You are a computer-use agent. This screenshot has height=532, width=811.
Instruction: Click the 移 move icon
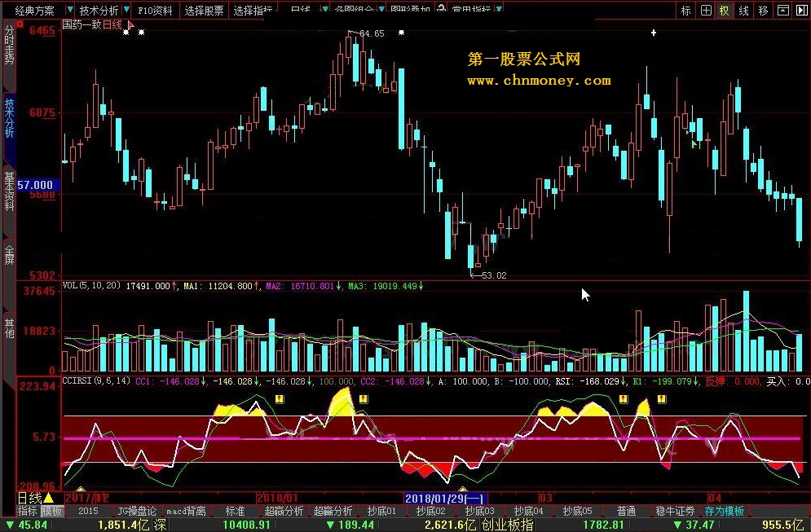[x=764, y=11]
